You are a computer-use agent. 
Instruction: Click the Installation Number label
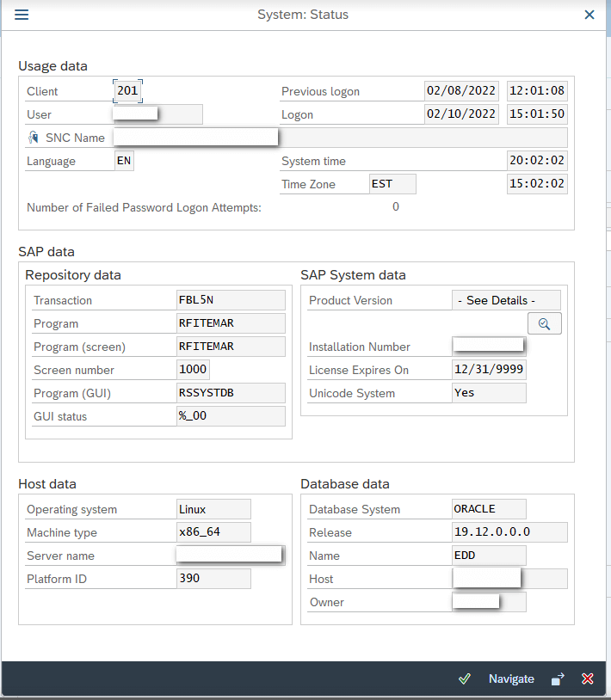pos(360,347)
